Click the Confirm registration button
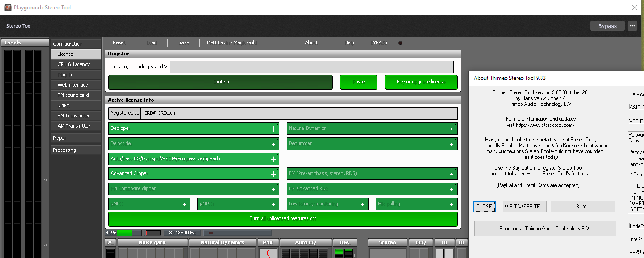 pos(221,82)
